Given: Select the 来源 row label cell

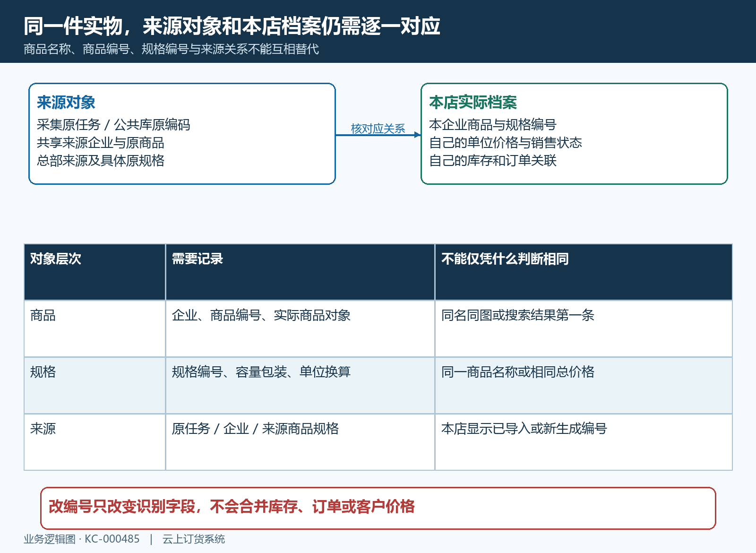Looking at the screenshot, I should tap(95, 442).
